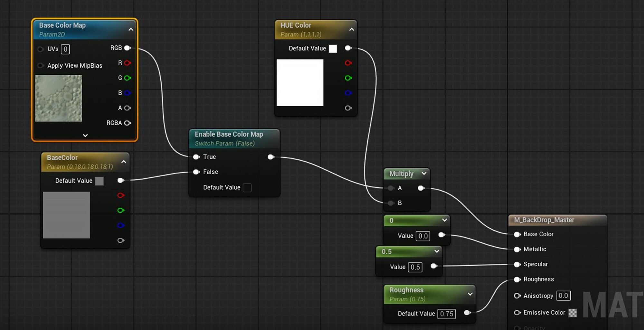Click the green channel pin on BaseColor node

click(121, 210)
